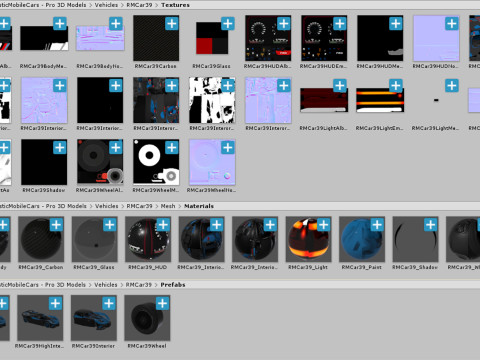Add the RMCar39Carbon texture with its plus icon
Viewport: 480px width, 360px height.
172,24
